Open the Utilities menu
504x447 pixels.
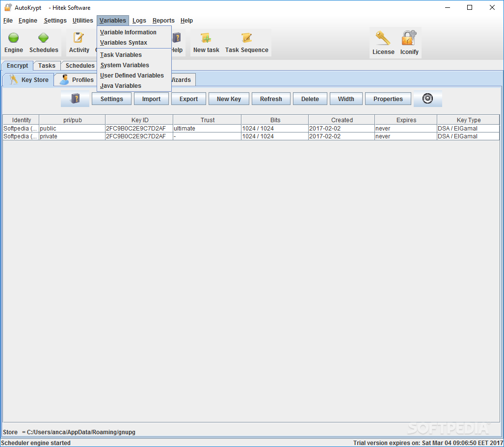[82, 21]
